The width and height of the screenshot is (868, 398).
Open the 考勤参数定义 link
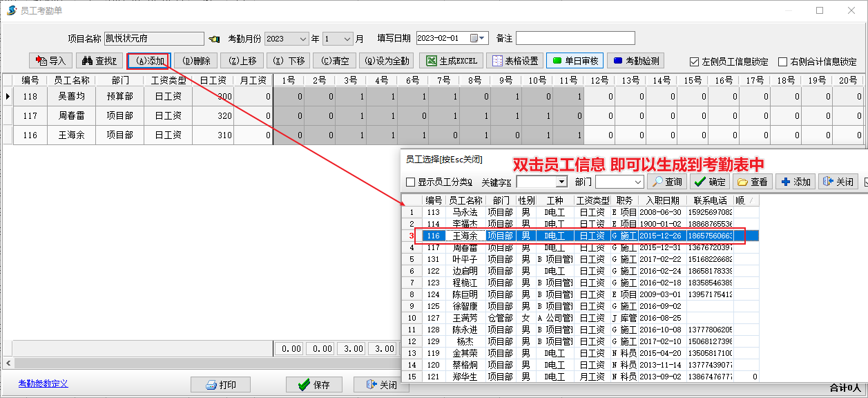[43, 383]
